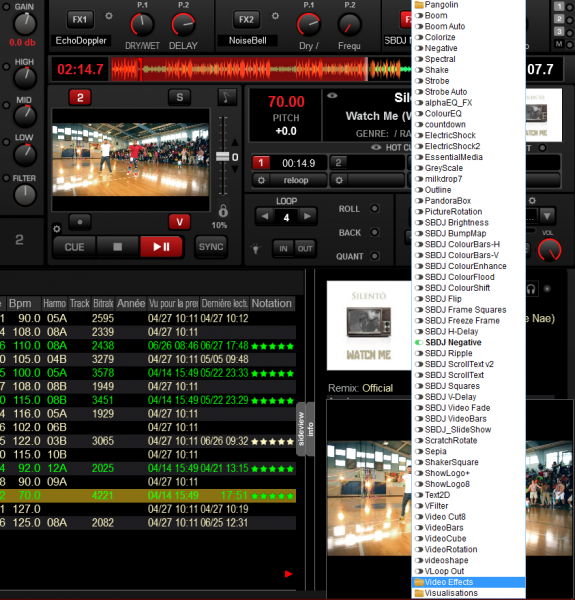
Task: Open second pad settings gear
Action: 339,180
